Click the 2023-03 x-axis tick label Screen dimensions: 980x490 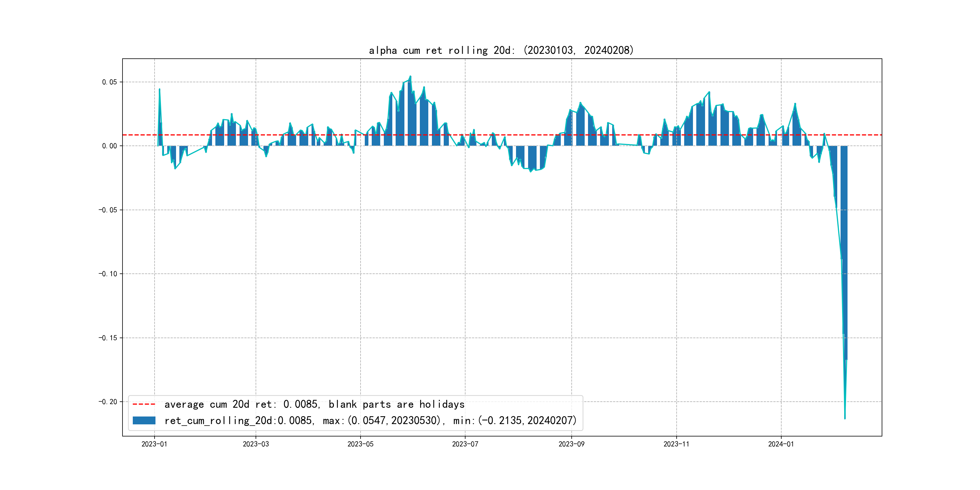click(256, 444)
